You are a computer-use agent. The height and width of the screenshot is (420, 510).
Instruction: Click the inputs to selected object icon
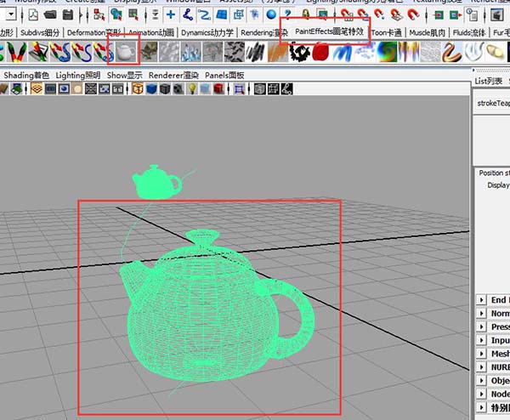pos(439,14)
